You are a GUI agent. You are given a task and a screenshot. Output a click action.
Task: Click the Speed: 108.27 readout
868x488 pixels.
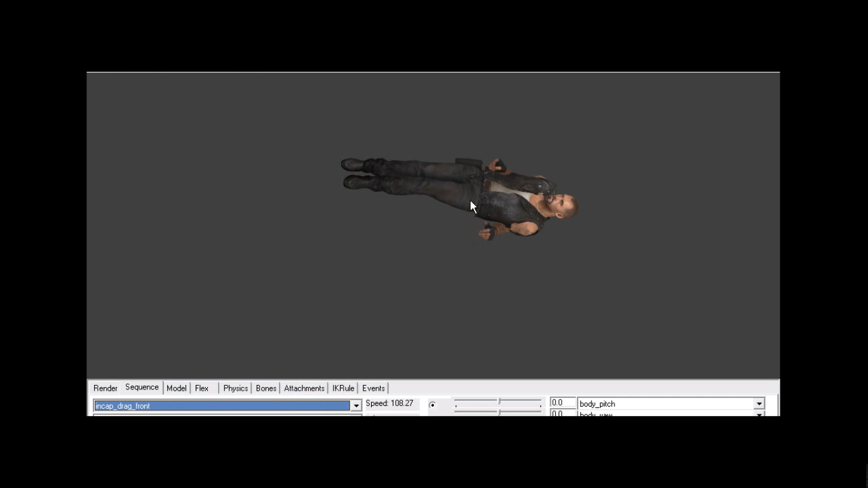[x=390, y=403]
